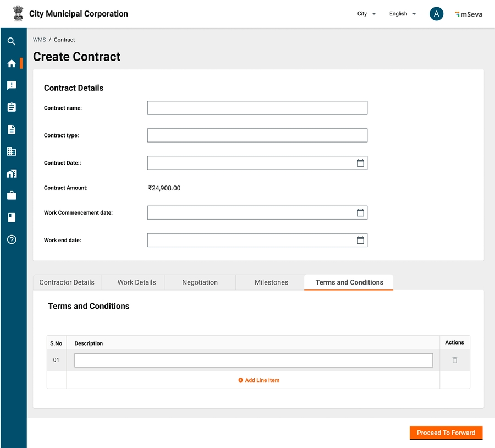Click Add Line Item link
Viewport: 495px width, 448px height.
(258, 380)
